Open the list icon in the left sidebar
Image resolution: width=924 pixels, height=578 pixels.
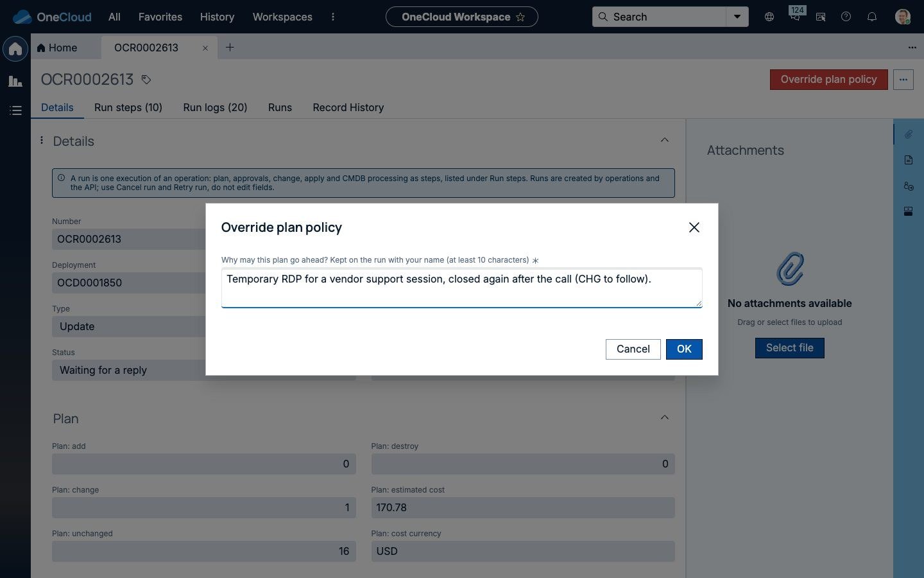15,110
